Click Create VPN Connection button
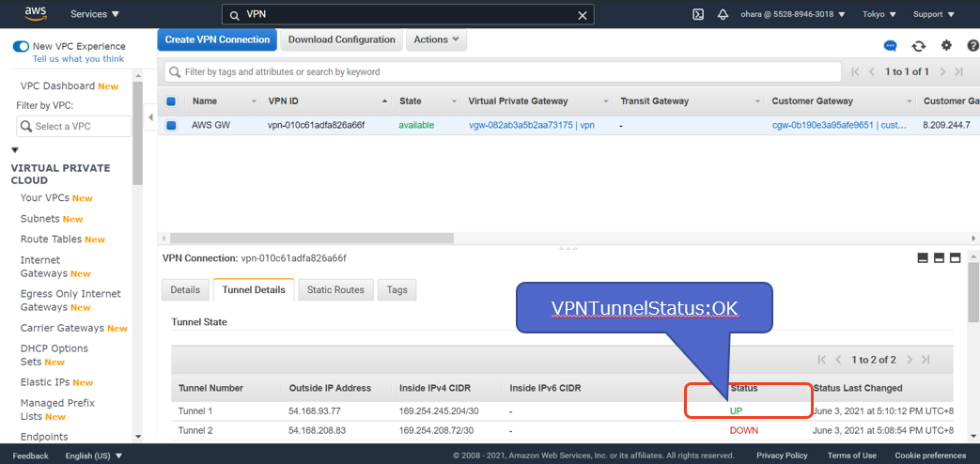 tap(217, 40)
